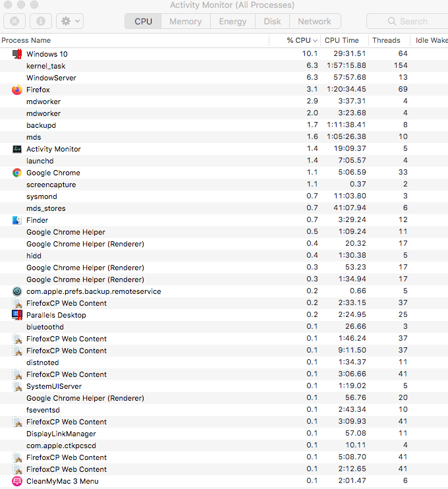448x489 pixels.
Task: Sort by Process Name column header
Action: (134, 41)
